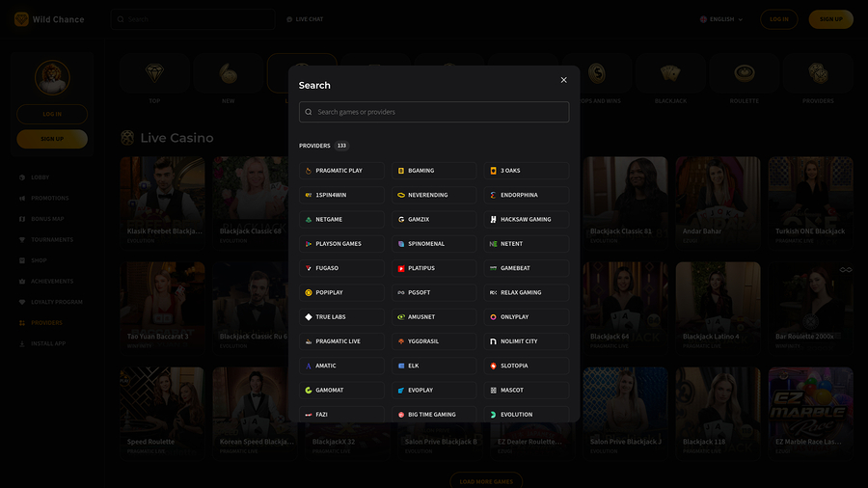Click the Onlyplay provider icon

(x=493, y=317)
